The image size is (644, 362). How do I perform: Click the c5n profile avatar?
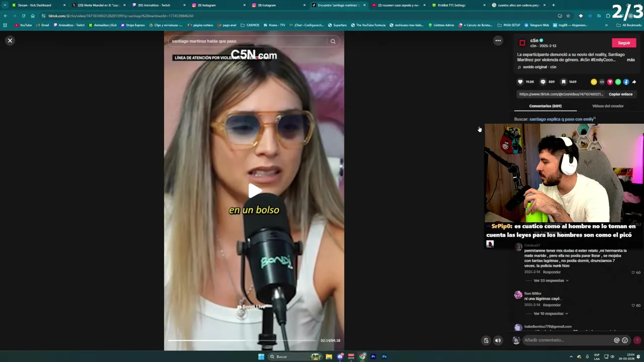[x=522, y=43]
